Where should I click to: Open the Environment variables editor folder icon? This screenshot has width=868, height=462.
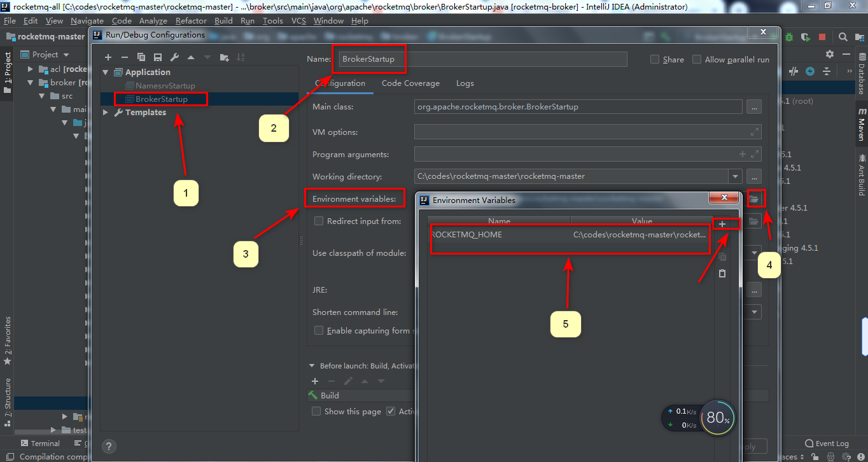click(754, 199)
